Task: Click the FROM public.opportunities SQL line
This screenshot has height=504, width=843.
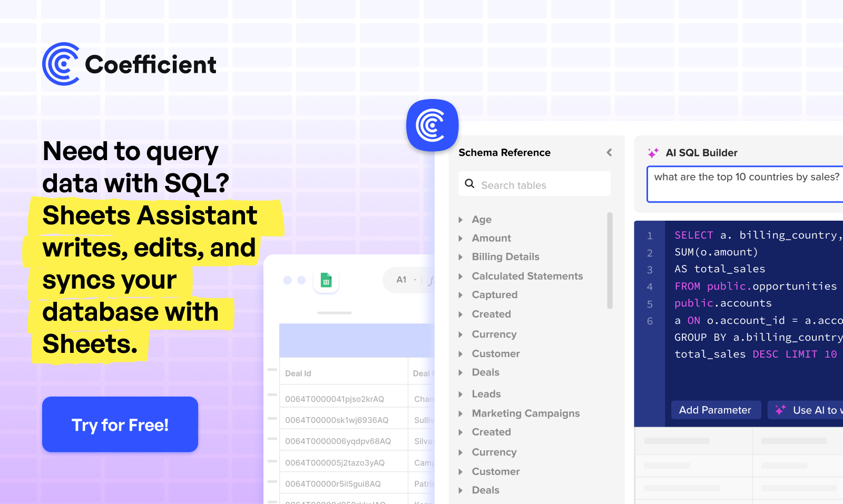Action: click(756, 286)
